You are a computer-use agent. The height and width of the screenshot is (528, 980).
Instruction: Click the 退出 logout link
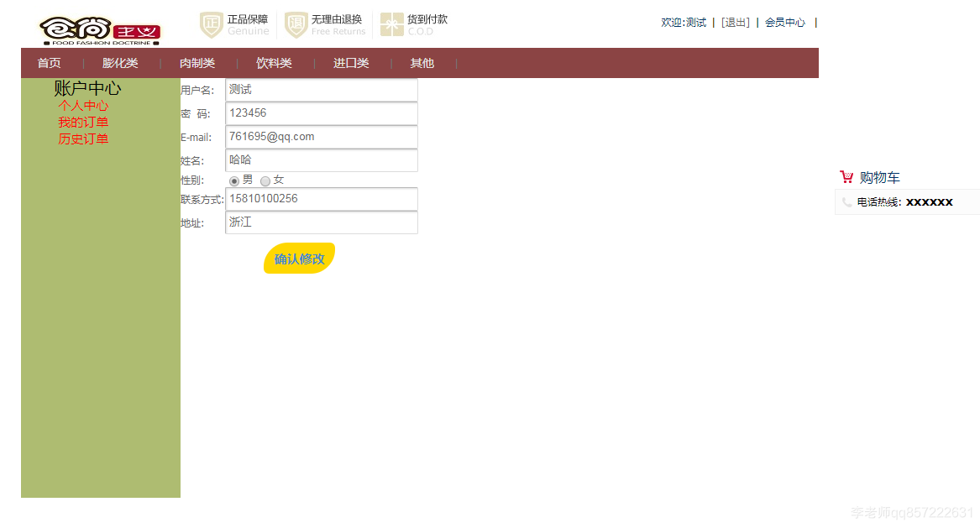pyautogui.click(x=735, y=22)
